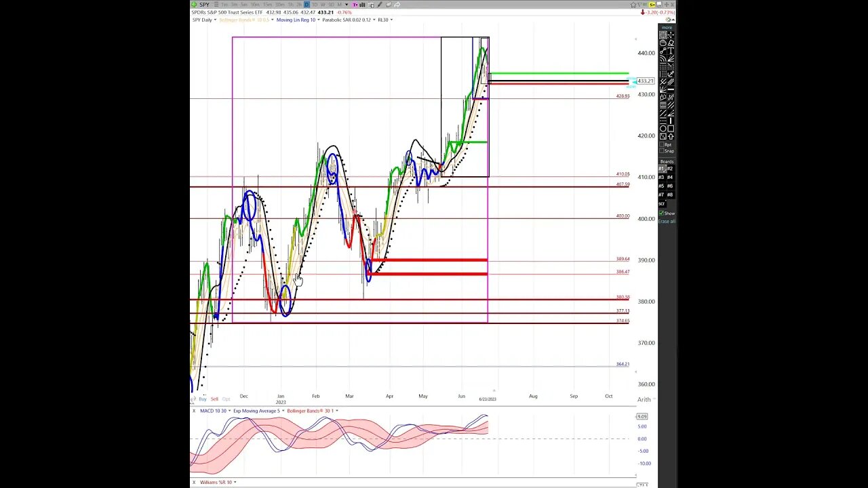
Task: Open the interval dropdown arrow after M
Action: click(347, 4)
